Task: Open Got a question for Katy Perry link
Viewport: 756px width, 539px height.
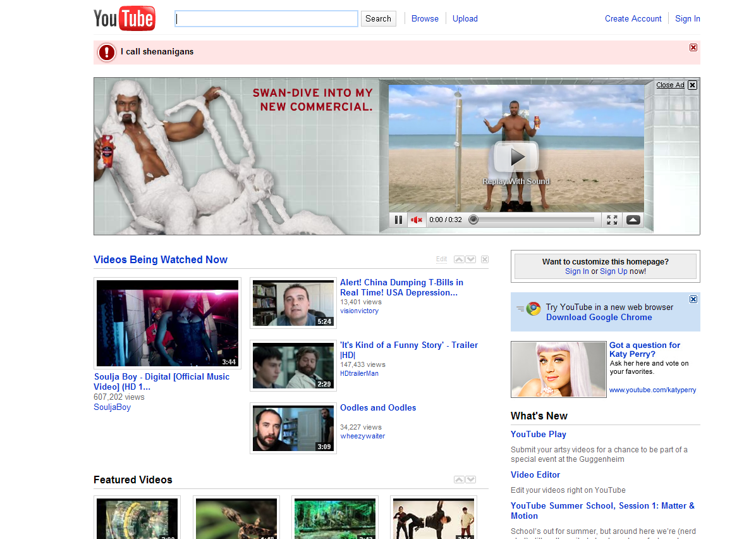Action: (645, 349)
